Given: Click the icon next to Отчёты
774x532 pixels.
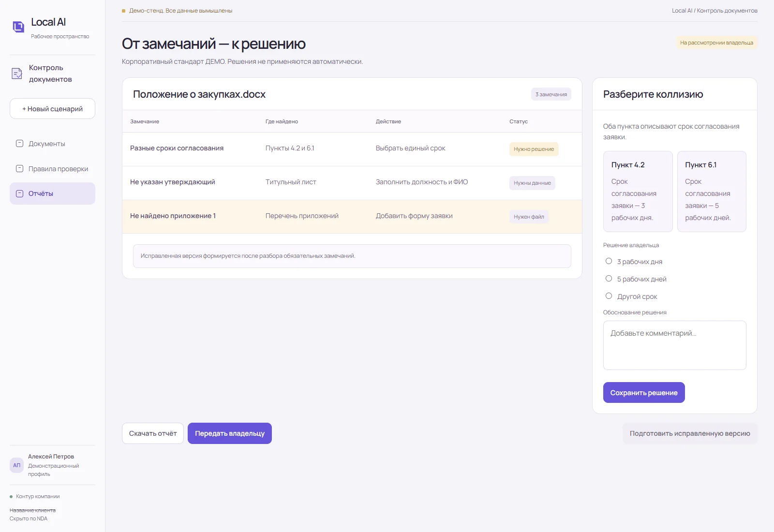Looking at the screenshot, I should (x=20, y=193).
